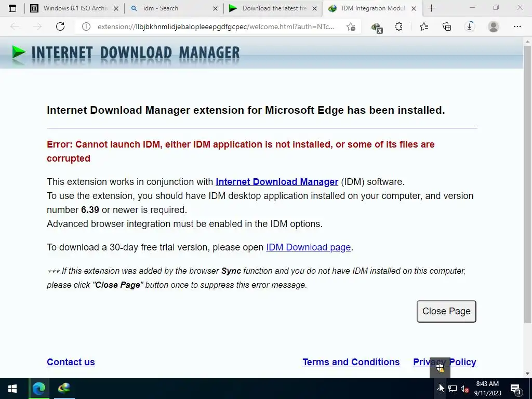This screenshot has height=399, width=532.
Task: Show the Downloads toolbar icon
Action: pos(470,26)
